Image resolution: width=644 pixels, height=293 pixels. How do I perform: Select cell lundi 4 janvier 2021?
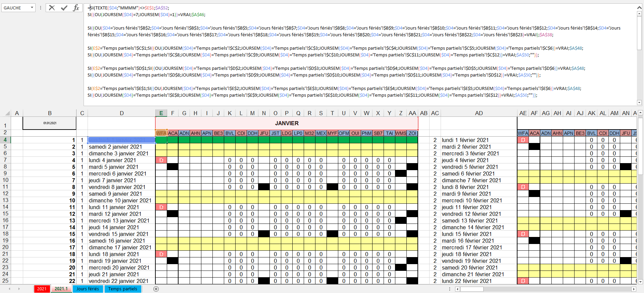(121, 160)
